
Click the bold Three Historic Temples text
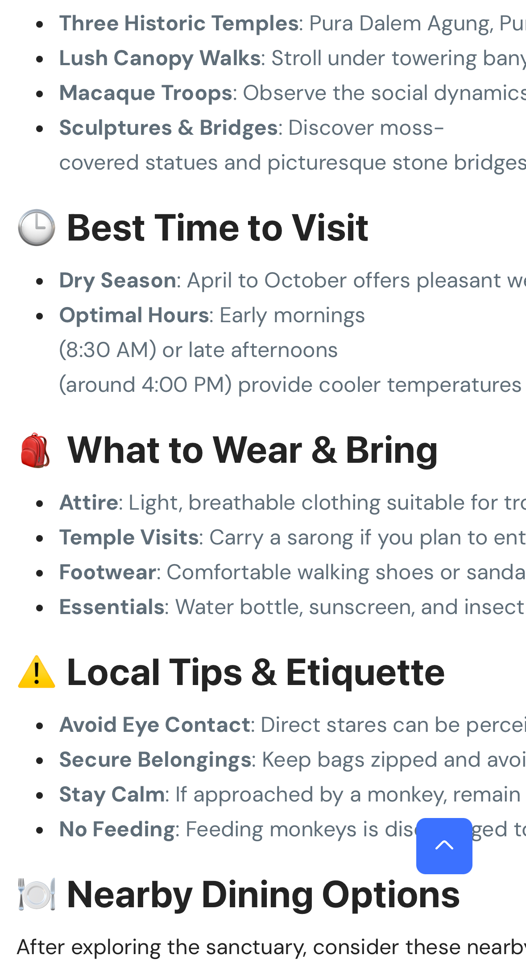[179, 23]
